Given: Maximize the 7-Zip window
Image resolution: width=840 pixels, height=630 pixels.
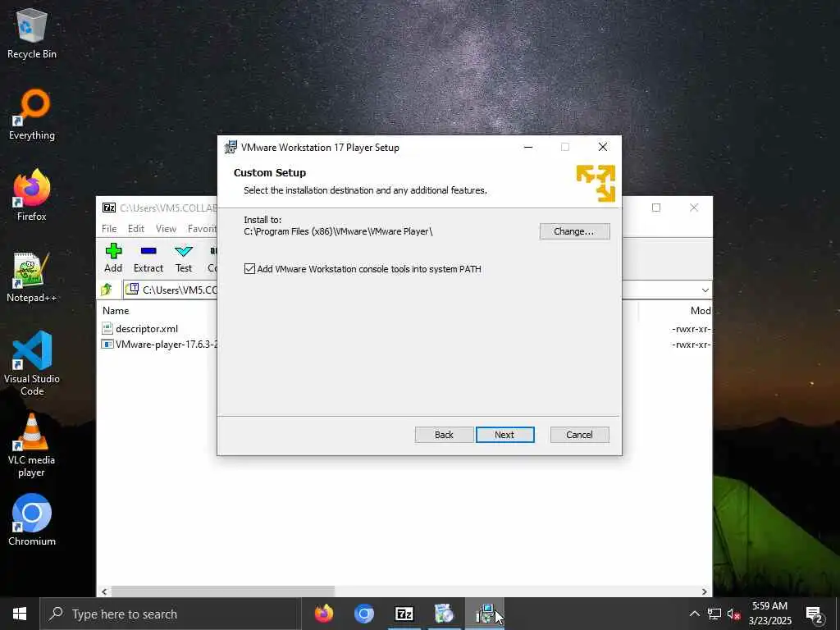Looking at the screenshot, I should 656,208.
